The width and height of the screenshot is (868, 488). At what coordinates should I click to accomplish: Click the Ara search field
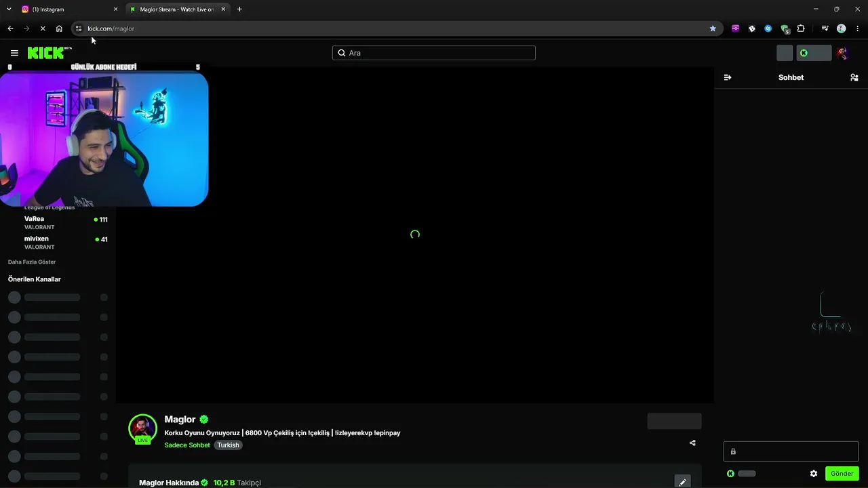coord(434,53)
